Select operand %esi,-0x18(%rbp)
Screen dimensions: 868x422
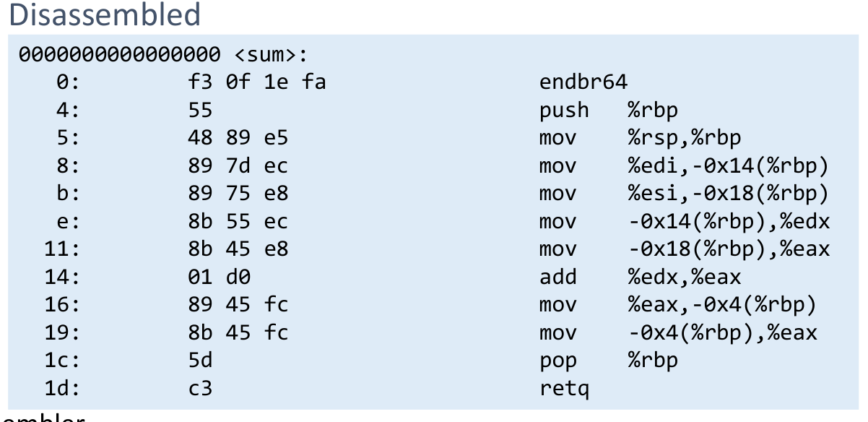pyautogui.click(x=728, y=194)
